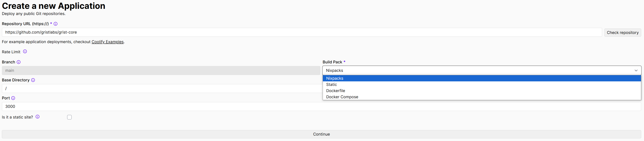Focus the Repository URL input field
Viewport: 644px width, 141px height.
click(x=300, y=32)
